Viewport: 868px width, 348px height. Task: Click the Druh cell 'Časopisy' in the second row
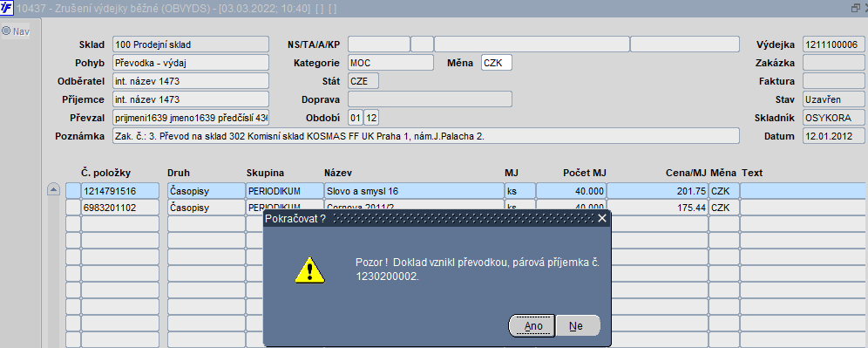tap(206, 208)
